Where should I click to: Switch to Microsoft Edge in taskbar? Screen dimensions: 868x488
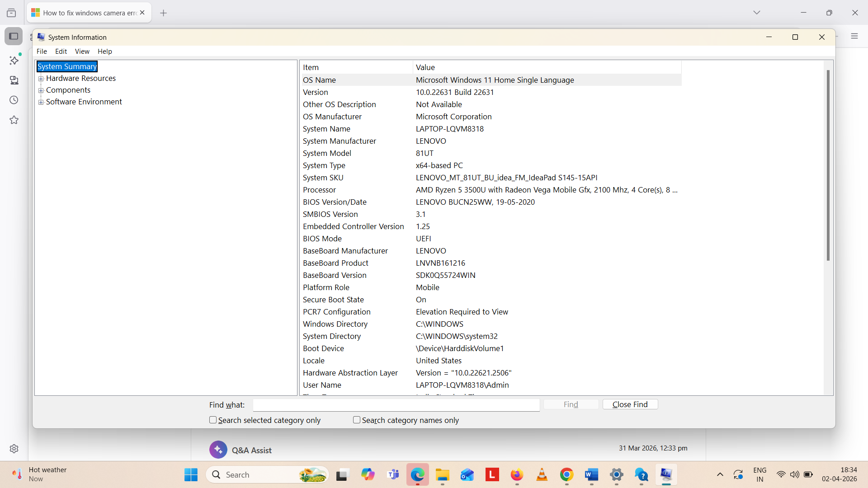[418, 474]
